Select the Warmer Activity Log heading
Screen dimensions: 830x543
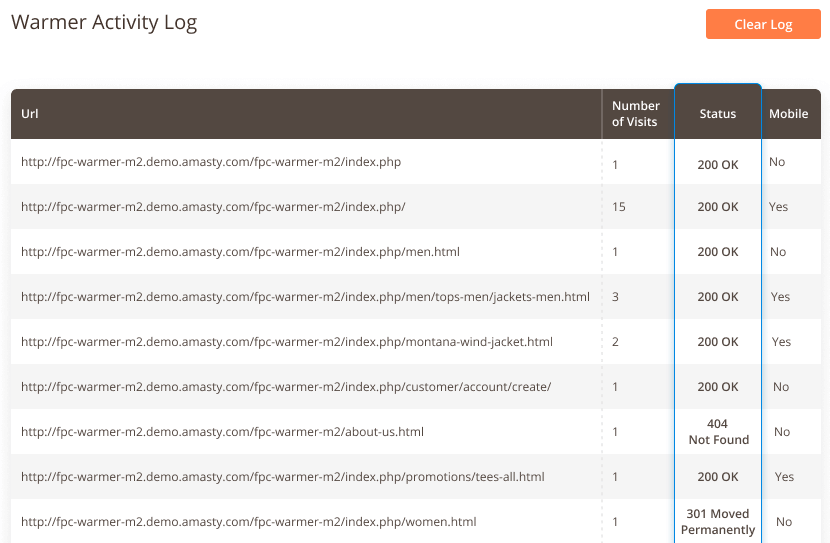(x=104, y=23)
